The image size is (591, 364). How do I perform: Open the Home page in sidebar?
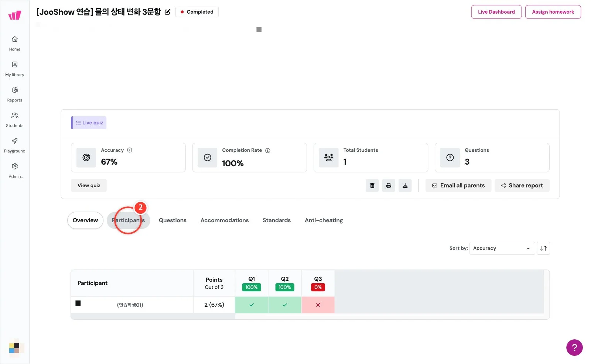point(15,43)
